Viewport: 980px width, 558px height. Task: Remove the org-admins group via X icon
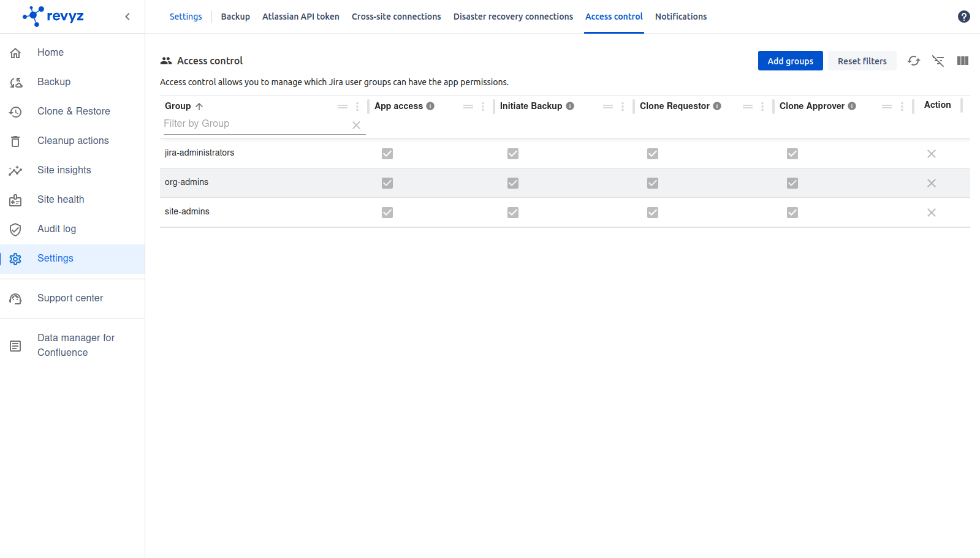931,183
